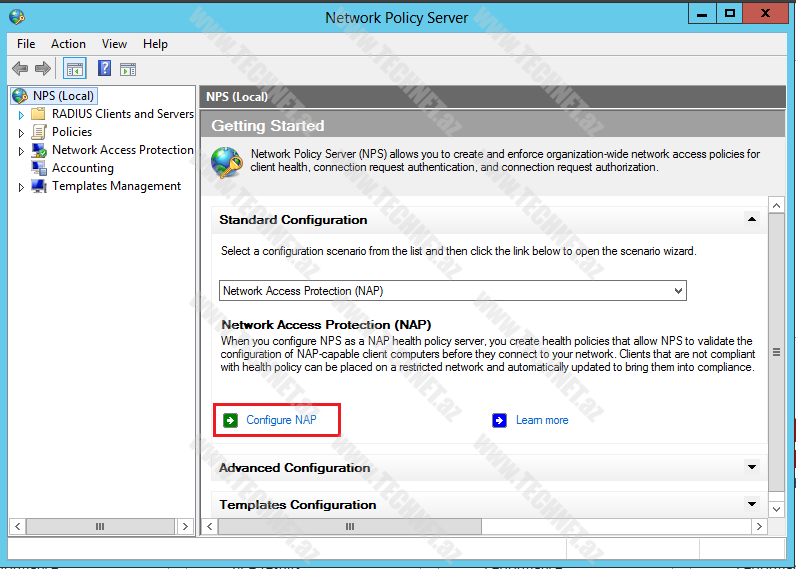
Task: Toggle the Show/Hide Console Tree icon
Action: [74, 69]
